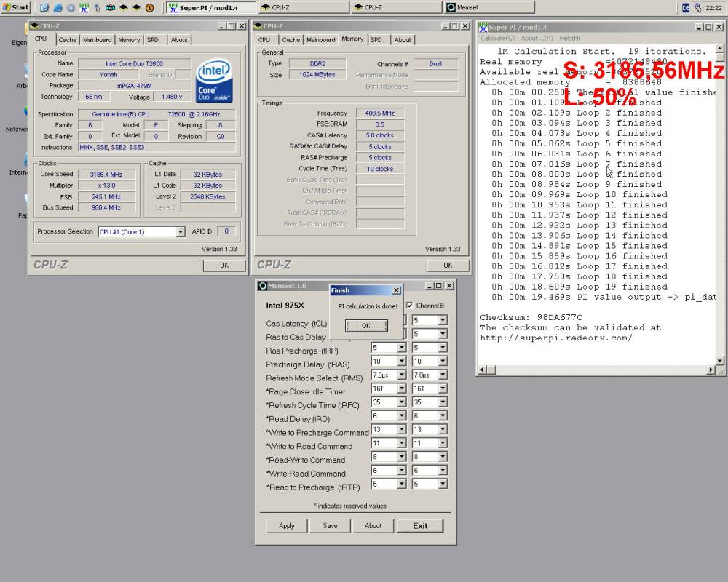Click OK in the processor CPU-Z window
The width and height of the screenshot is (728, 582).
[x=224, y=266]
